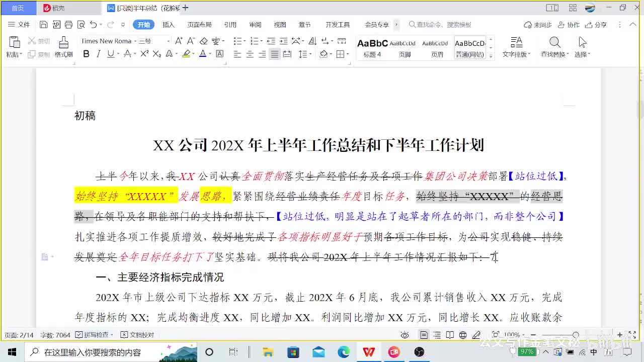644x362 pixels.
Task: Toggle strikethrough formatting
Action: (127, 54)
